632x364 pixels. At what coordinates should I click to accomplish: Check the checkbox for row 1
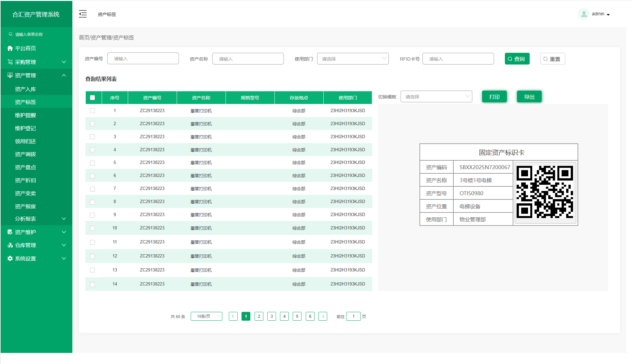[93, 111]
